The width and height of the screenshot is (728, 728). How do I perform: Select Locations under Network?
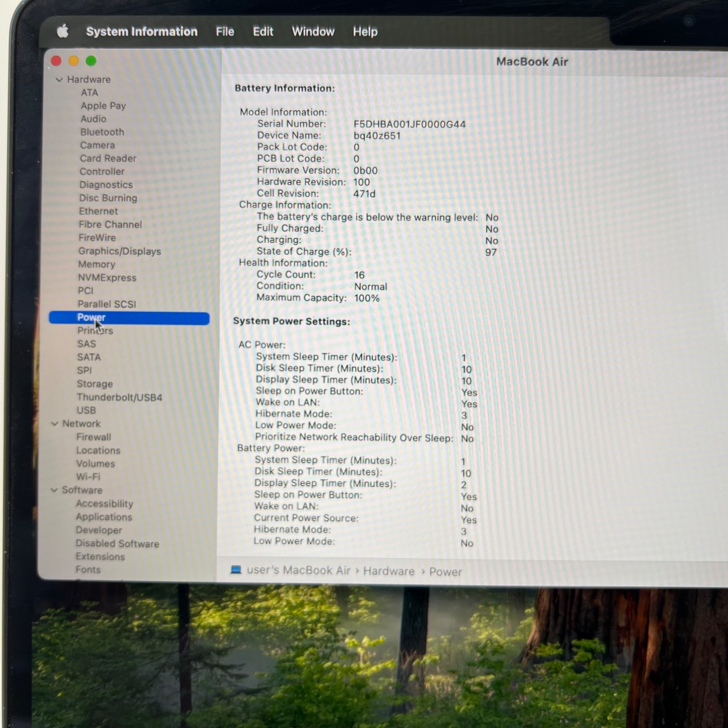click(98, 450)
